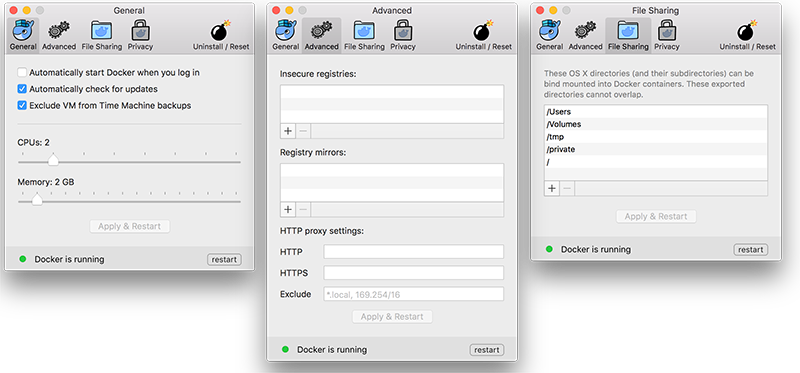Uncheck Automatically check for updates
This screenshot has height=373, width=800.
coord(22,89)
